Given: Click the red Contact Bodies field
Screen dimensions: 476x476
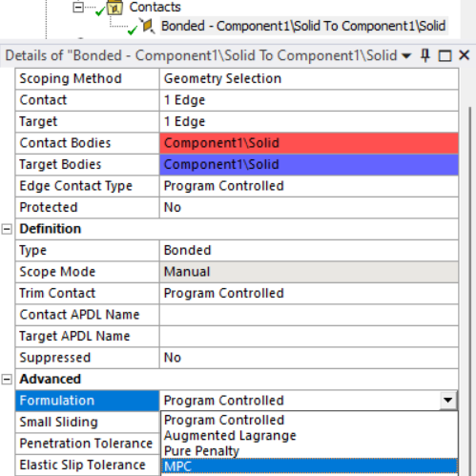Looking at the screenshot, I should (309, 143).
